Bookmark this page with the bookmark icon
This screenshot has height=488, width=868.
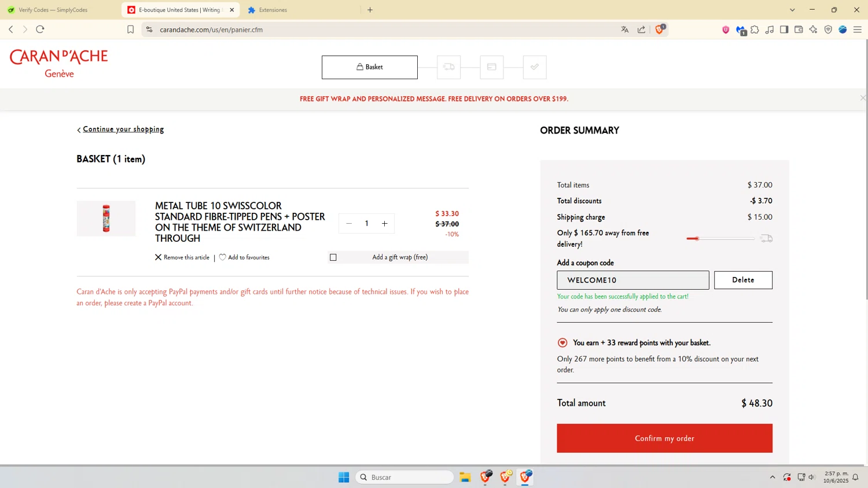click(x=130, y=29)
